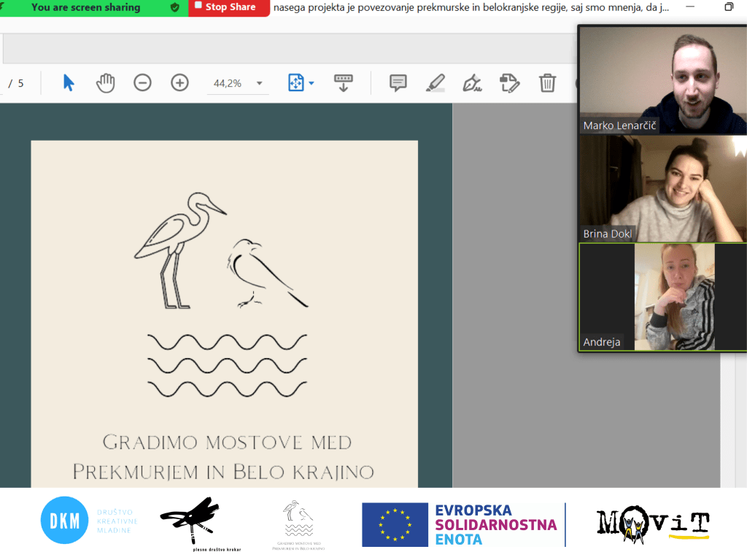Expand the fit page options arrow
Screen dimensions: 747x560
[311, 83]
